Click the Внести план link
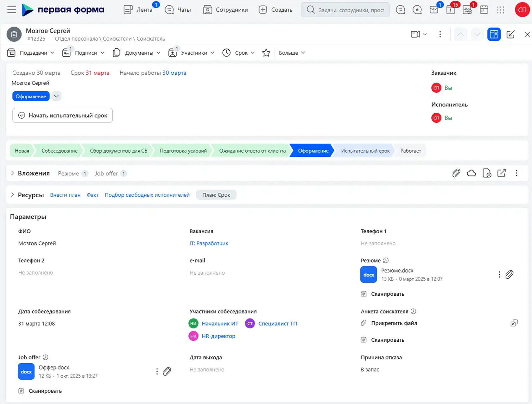Viewport: 532px width, 404px height. [x=65, y=195]
